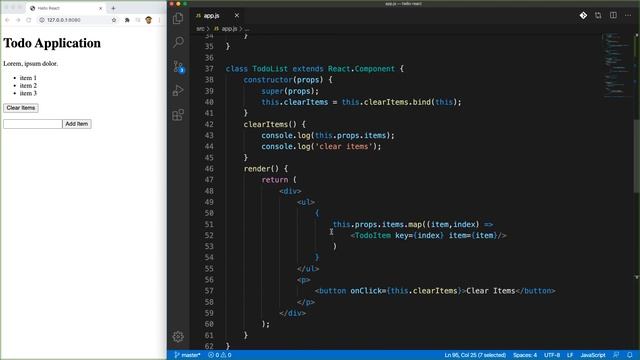Click the console.log('clear items') line

(321, 147)
